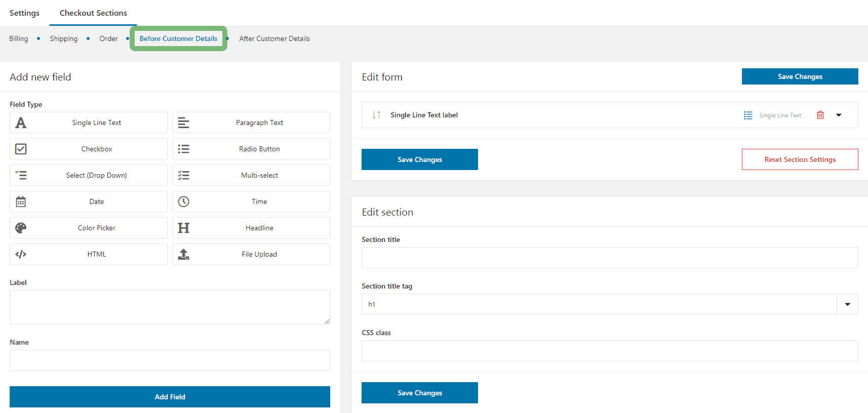Select the Color Picker field type
The width and height of the screenshot is (868, 413).
point(89,228)
